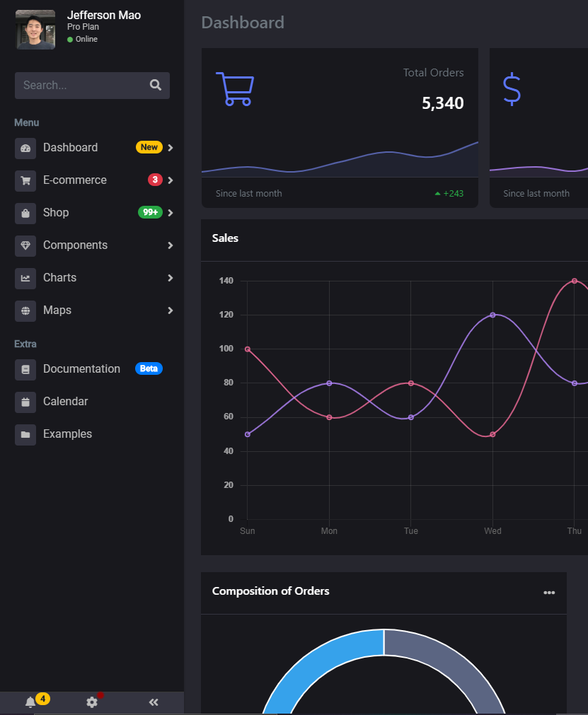This screenshot has height=715, width=588.
Task: Expand the Charts menu chevron
Action: pos(171,278)
